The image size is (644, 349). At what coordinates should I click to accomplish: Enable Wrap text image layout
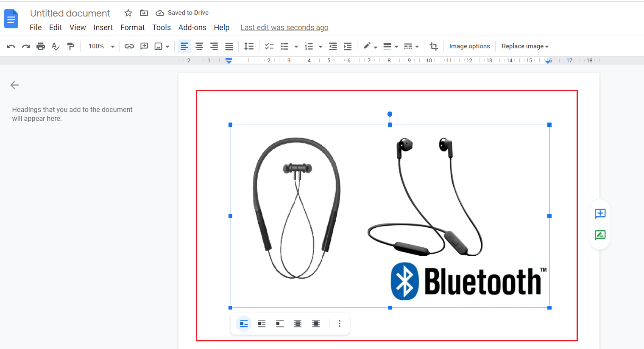[262, 324]
